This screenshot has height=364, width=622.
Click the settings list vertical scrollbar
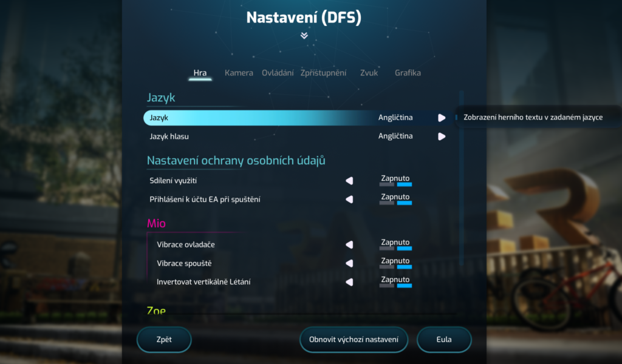pyautogui.click(x=462, y=178)
